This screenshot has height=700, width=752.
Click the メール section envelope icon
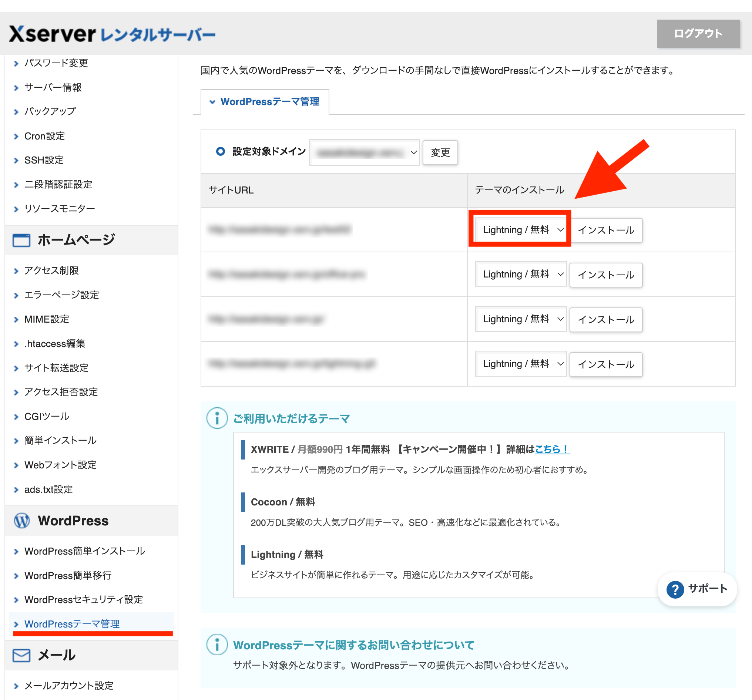click(21, 655)
